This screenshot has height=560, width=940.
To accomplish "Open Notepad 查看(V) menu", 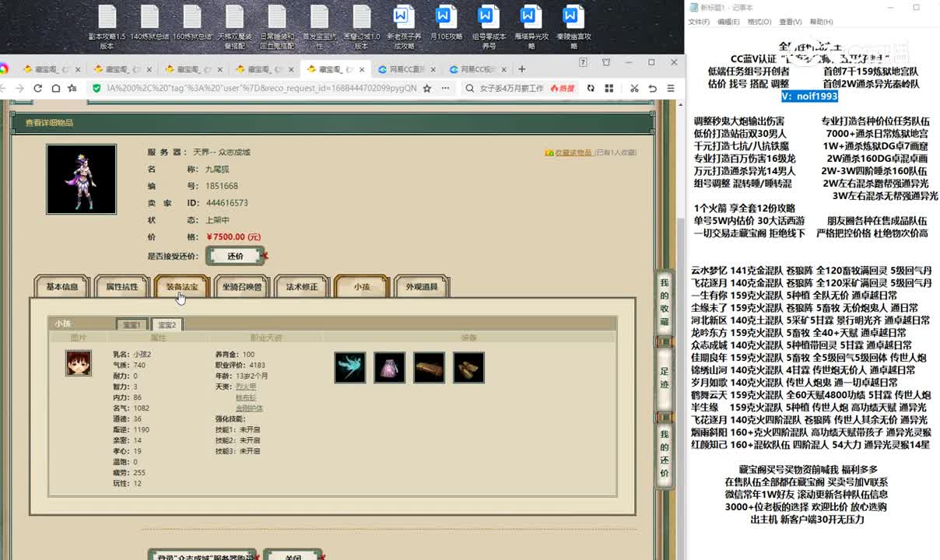I will click(x=790, y=22).
